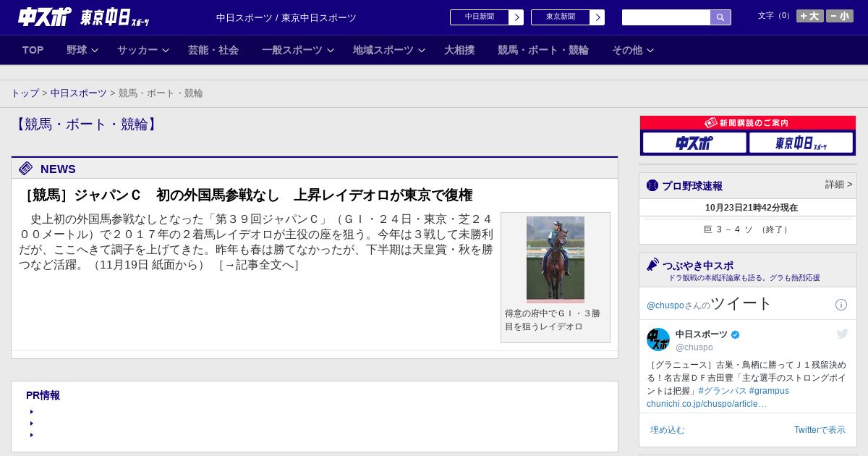Click the 10月23日21時42分現在 timestamp
Screen dimensions: 868x456
coord(752,208)
